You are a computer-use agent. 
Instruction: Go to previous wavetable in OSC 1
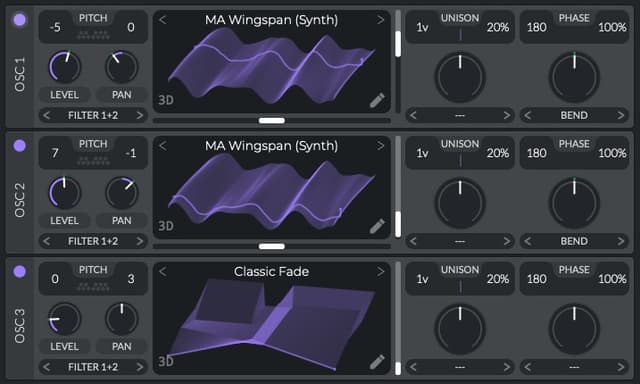(162, 20)
